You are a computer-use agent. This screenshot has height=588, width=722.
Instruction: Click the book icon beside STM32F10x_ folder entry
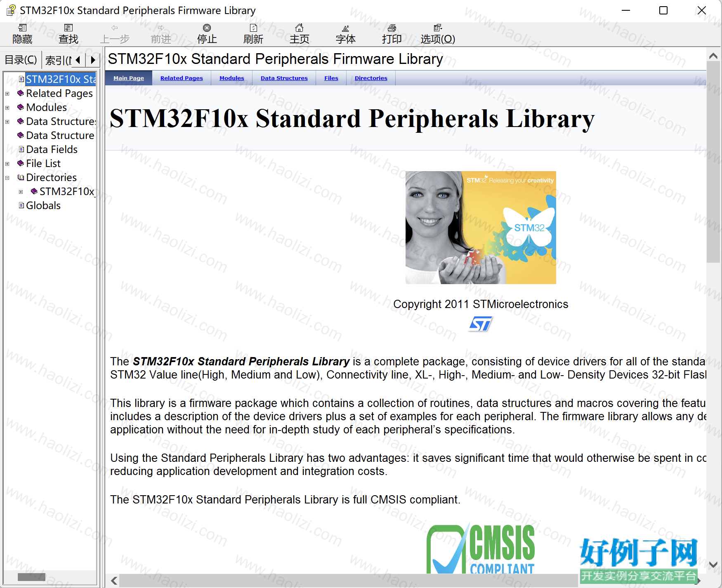click(x=34, y=191)
